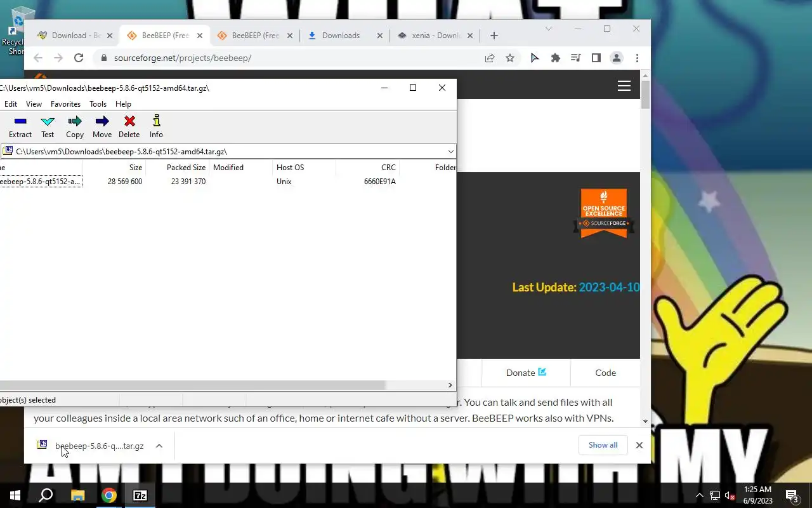Open the View menu in 7-Zip

tap(34, 104)
